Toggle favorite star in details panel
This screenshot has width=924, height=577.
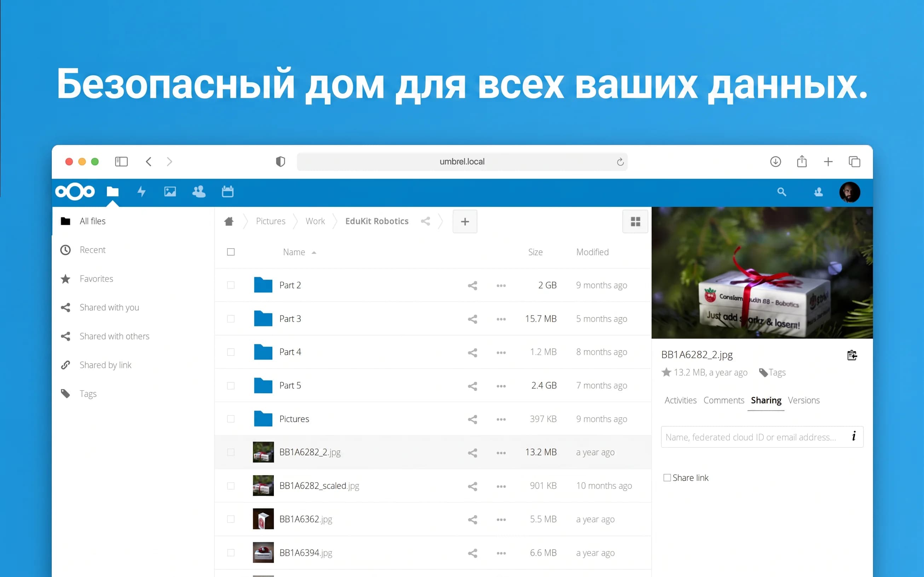666,372
